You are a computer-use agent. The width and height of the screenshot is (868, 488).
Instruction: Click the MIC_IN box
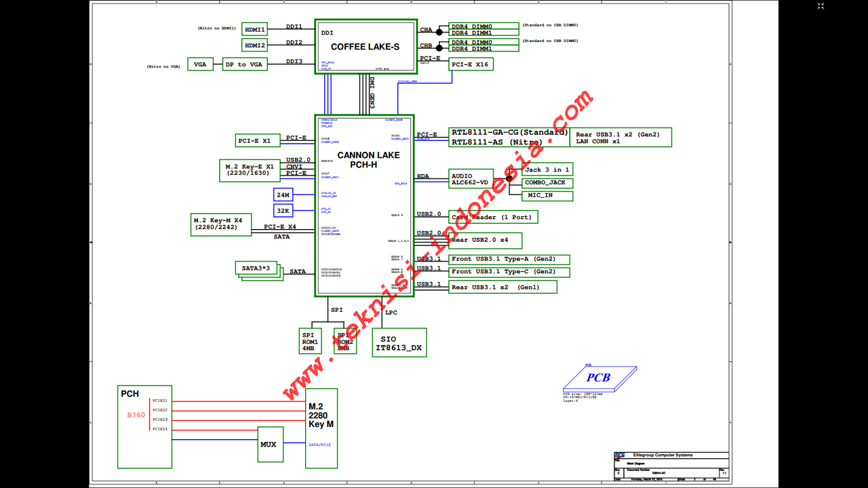click(x=547, y=196)
